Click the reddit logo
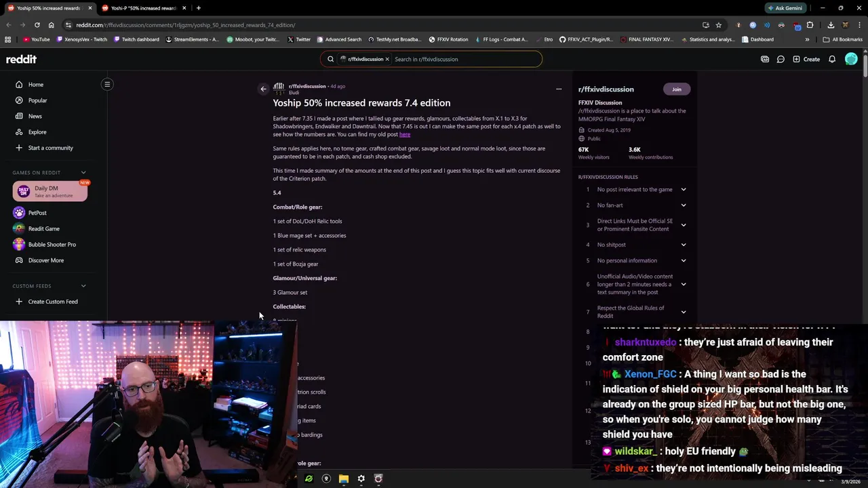 pyautogui.click(x=21, y=59)
